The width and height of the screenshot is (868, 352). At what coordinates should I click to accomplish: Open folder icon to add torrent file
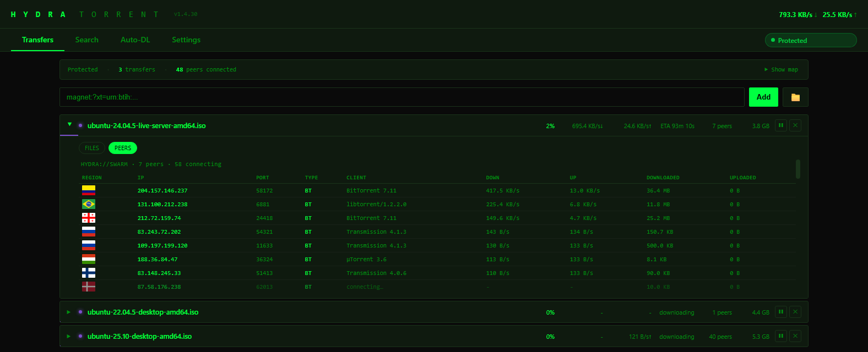coord(795,97)
